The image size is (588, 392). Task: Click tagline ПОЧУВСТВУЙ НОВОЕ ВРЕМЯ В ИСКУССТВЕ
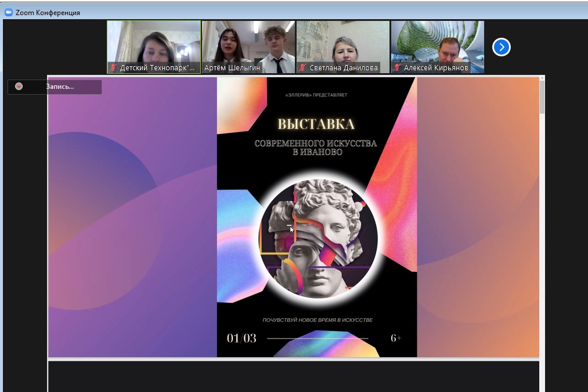pyautogui.click(x=317, y=320)
